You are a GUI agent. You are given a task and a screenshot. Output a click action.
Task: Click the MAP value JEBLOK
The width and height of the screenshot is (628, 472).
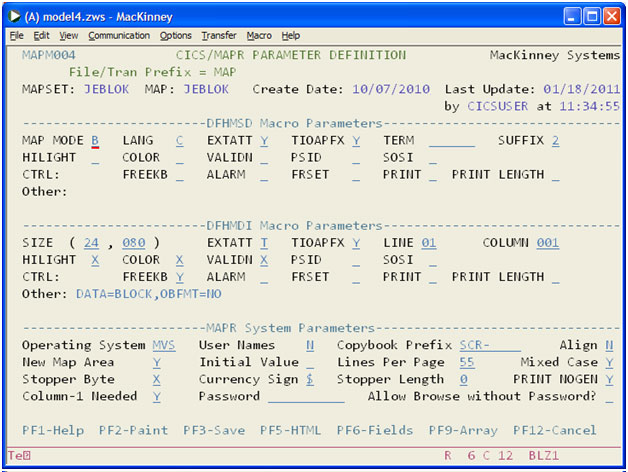(x=206, y=89)
